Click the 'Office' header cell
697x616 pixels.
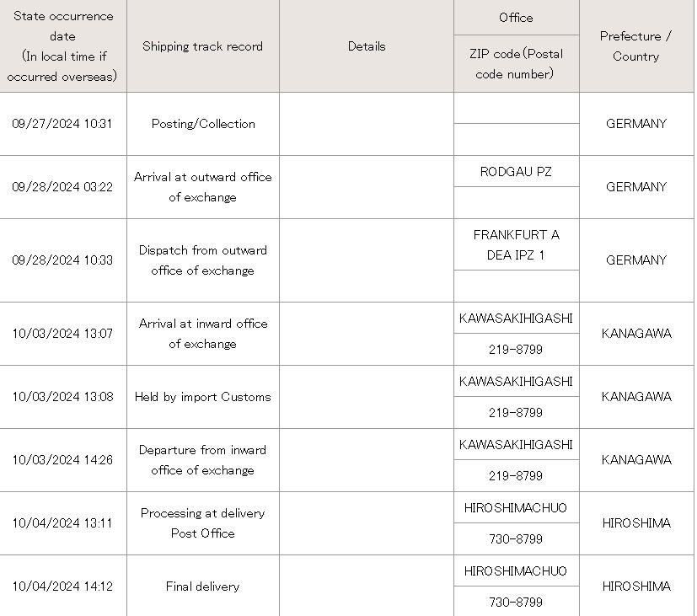pos(516,18)
